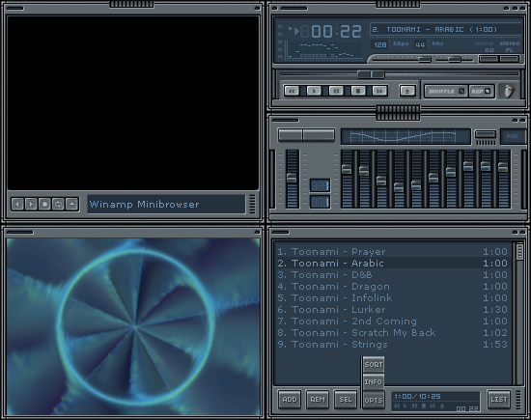Screen dimensions: 531x420
Task: Select track "2. Toonami - Arabic"
Action: (393, 264)
